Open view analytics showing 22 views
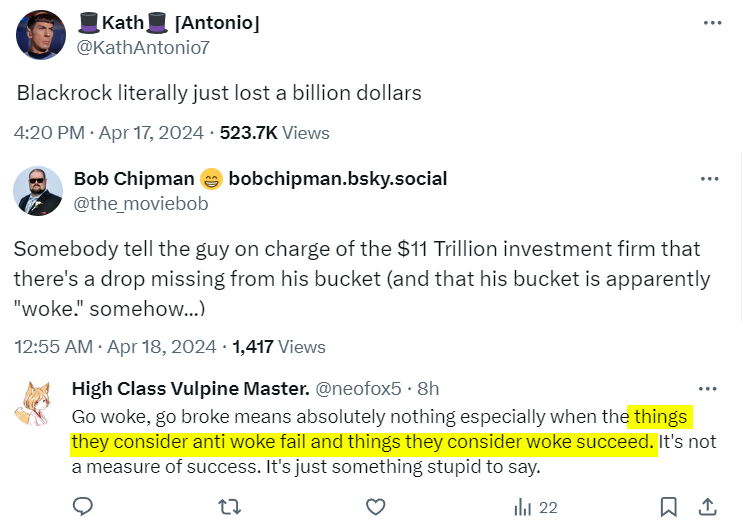 [x=535, y=508]
